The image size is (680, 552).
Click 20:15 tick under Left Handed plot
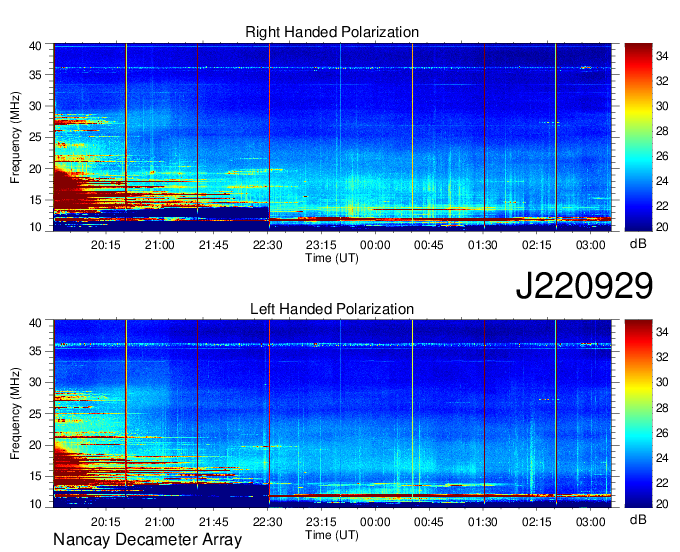click(x=105, y=522)
